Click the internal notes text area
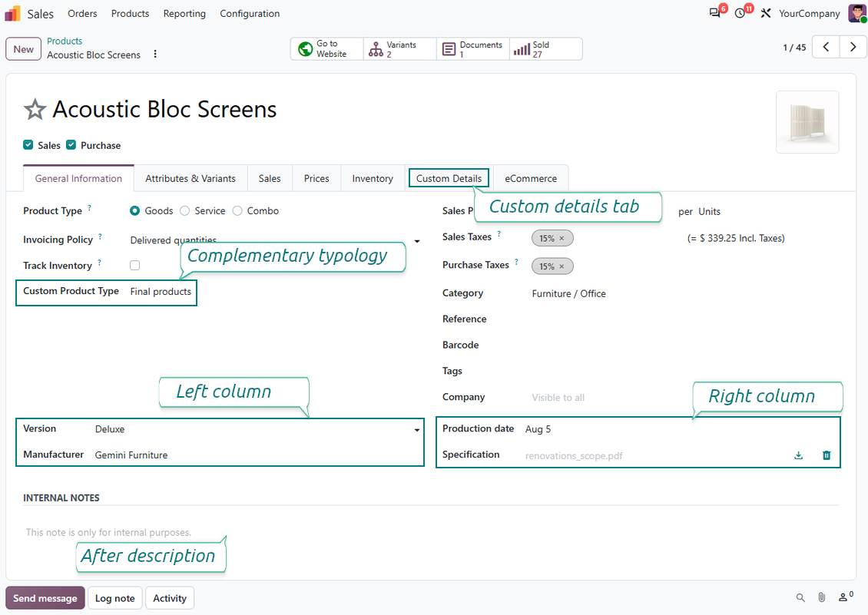This screenshot has height=615, width=868. click(431, 533)
